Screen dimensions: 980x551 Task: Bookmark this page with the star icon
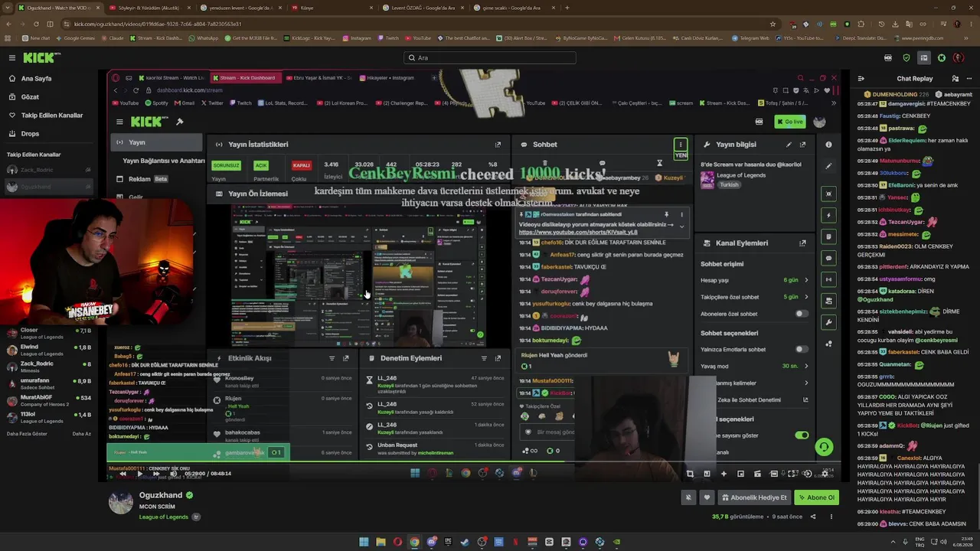[x=773, y=24]
